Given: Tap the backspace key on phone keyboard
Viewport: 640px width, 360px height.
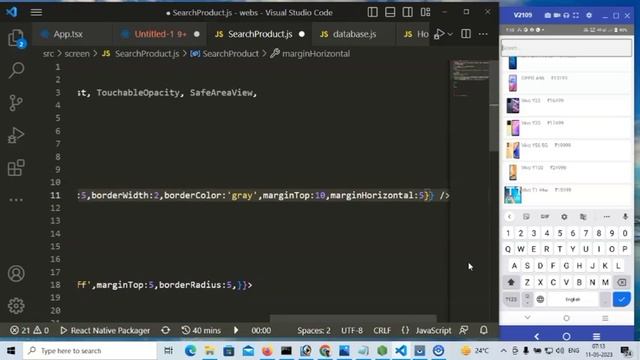Looking at the screenshot, I should [622, 282].
